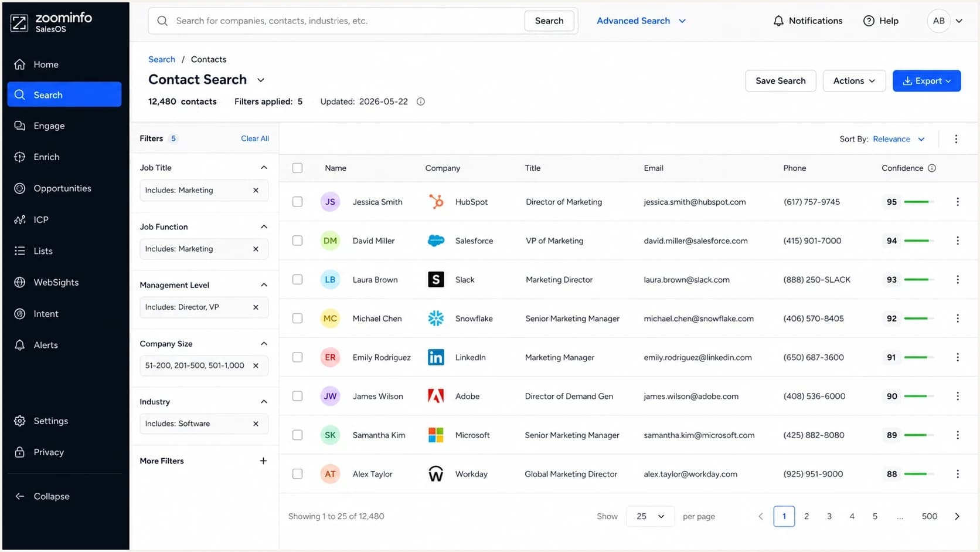Click the Microsoft company logo

coord(436,435)
